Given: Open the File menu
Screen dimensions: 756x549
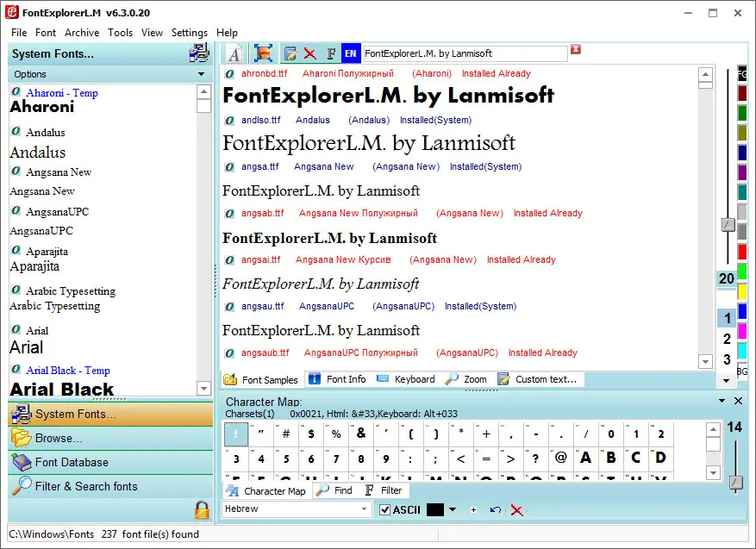Looking at the screenshot, I should (x=19, y=32).
